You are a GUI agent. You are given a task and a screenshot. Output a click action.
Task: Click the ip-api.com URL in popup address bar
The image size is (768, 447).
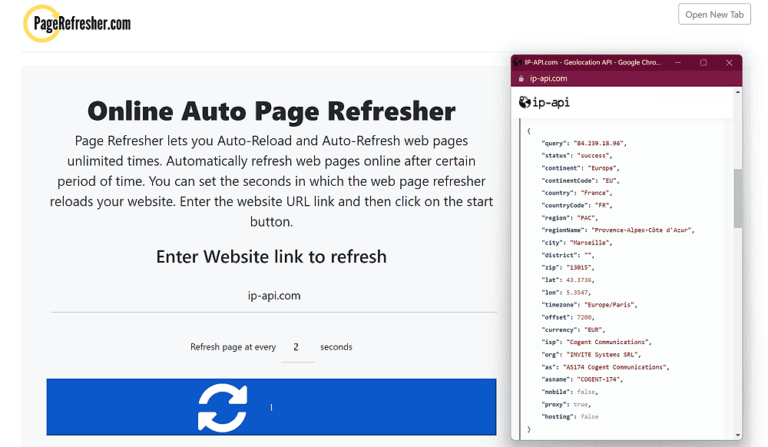pos(548,78)
